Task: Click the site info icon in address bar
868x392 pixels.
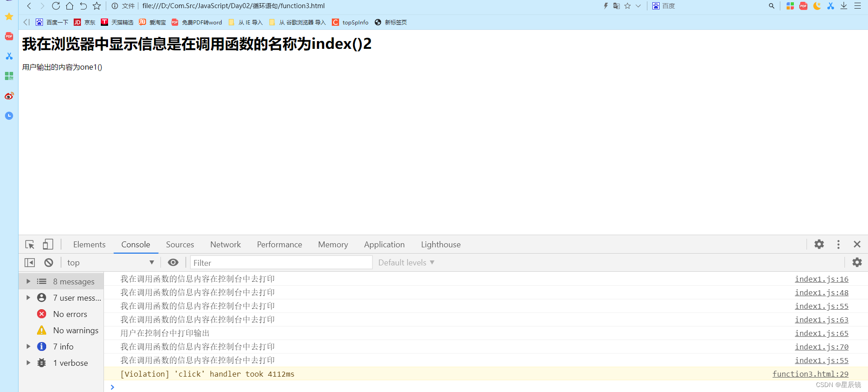Action: pyautogui.click(x=115, y=6)
